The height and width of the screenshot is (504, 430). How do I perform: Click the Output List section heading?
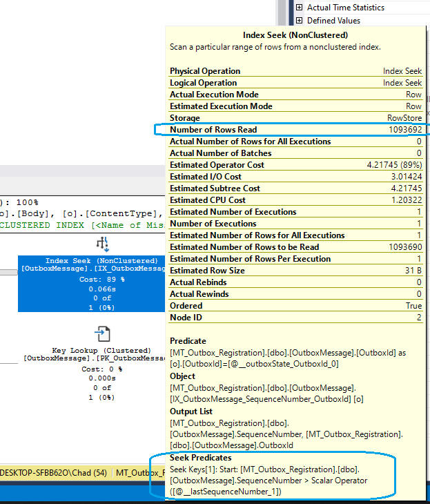[x=191, y=411]
